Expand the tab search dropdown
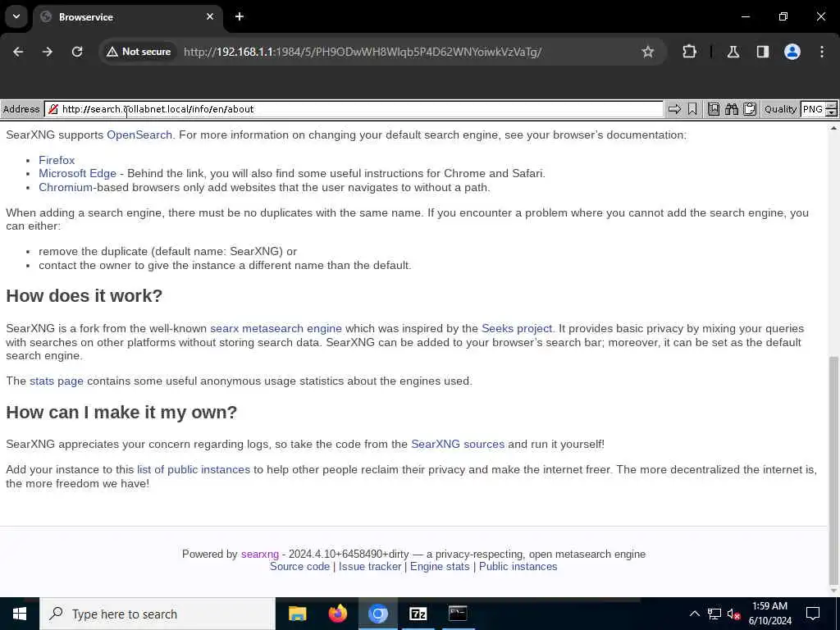 click(16, 16)
